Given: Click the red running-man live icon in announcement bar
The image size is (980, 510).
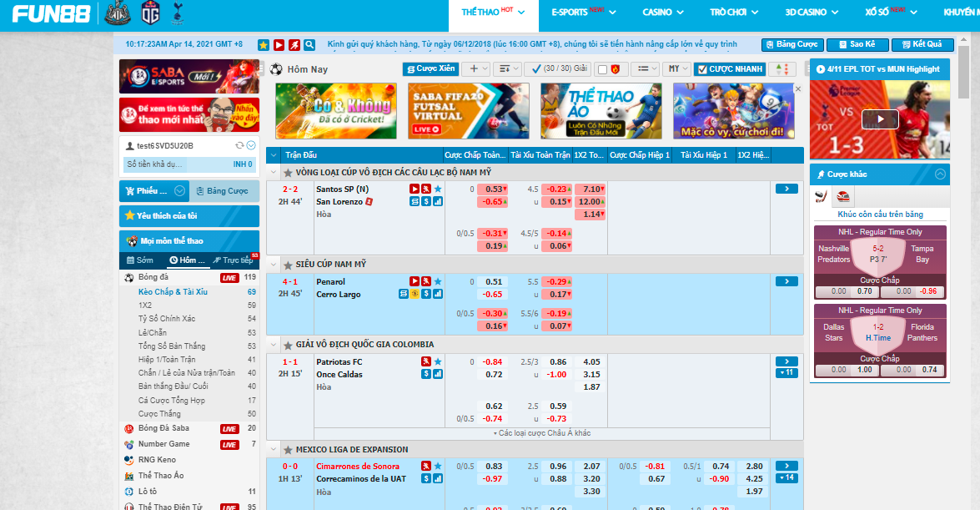Looking at the screenshot, I should pos(294,45).
